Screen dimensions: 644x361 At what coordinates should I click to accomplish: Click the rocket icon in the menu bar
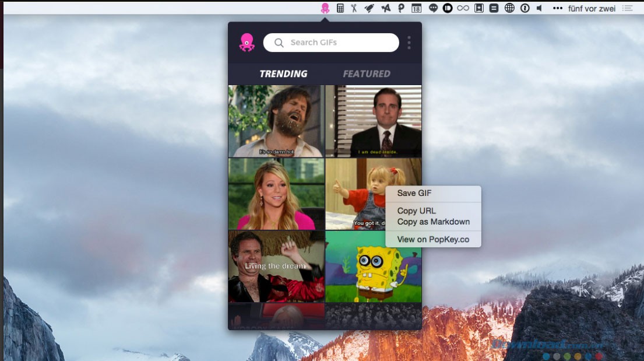pos(369,8)
